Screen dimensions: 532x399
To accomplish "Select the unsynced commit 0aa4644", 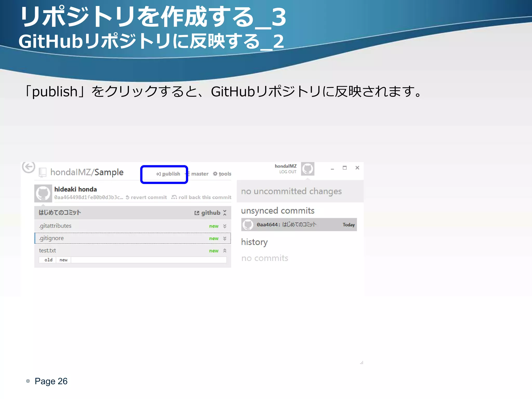I will [299, 225].
